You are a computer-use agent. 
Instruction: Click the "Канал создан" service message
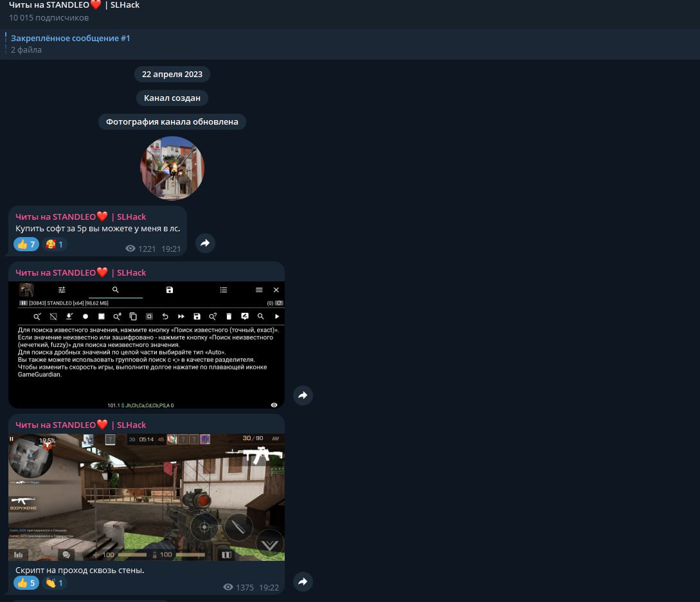[x=172, y=98]
